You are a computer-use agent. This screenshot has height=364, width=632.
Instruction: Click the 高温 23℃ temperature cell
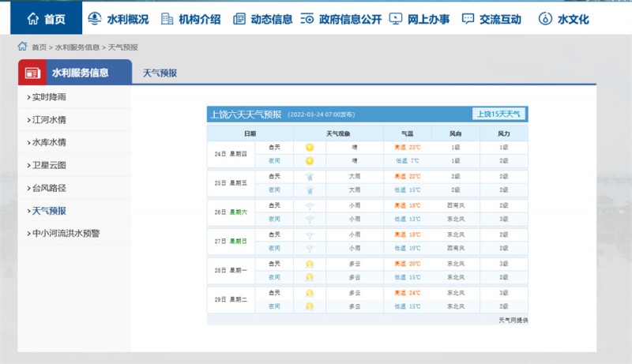click(x=408, y=148)
